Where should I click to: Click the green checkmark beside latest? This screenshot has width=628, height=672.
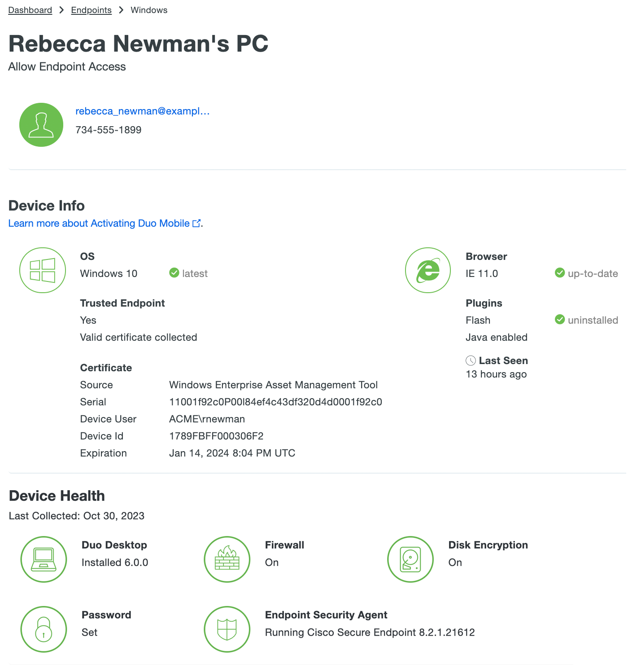(x=174, y=272)
